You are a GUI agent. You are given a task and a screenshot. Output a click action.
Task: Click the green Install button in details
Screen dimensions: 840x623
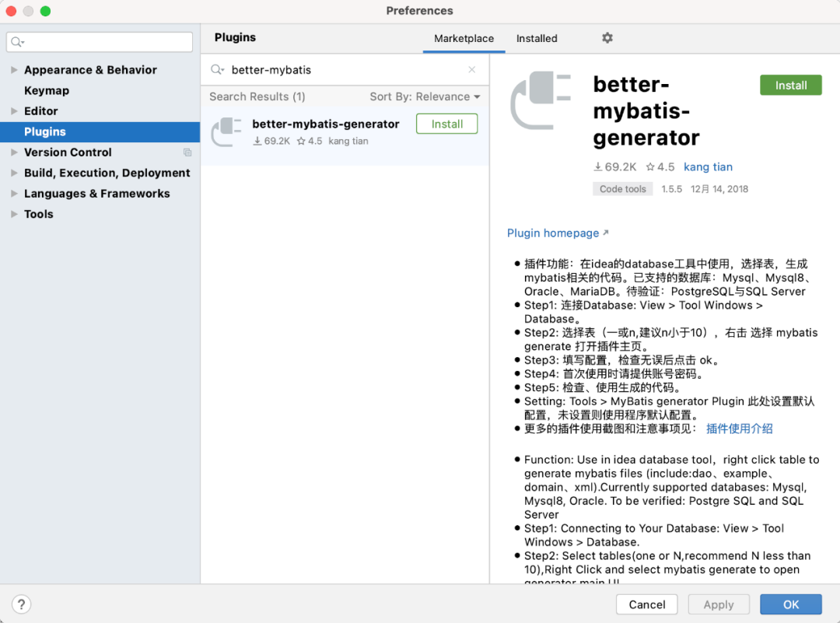[791, 86]
